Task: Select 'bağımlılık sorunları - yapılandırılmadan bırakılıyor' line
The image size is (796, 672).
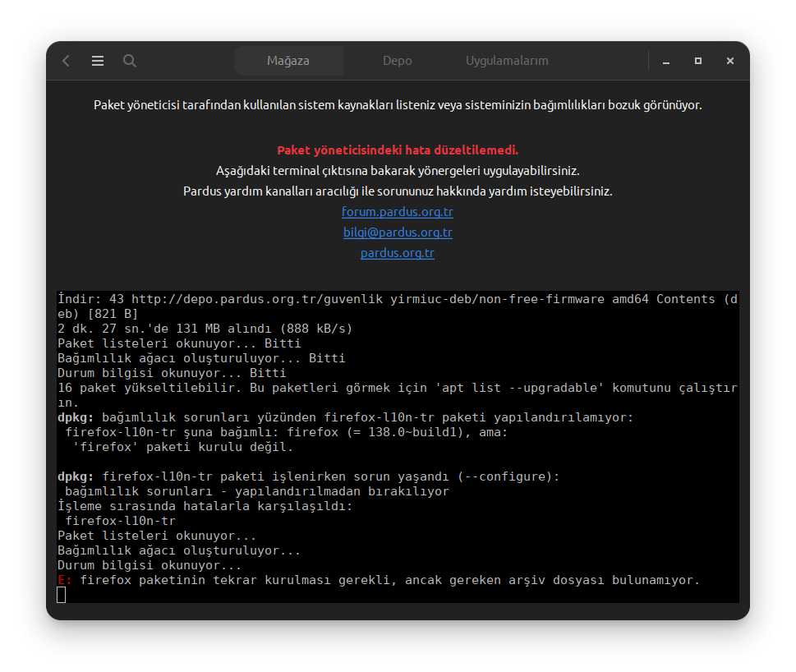Action: pyautogui.click(x=257, y=491)
